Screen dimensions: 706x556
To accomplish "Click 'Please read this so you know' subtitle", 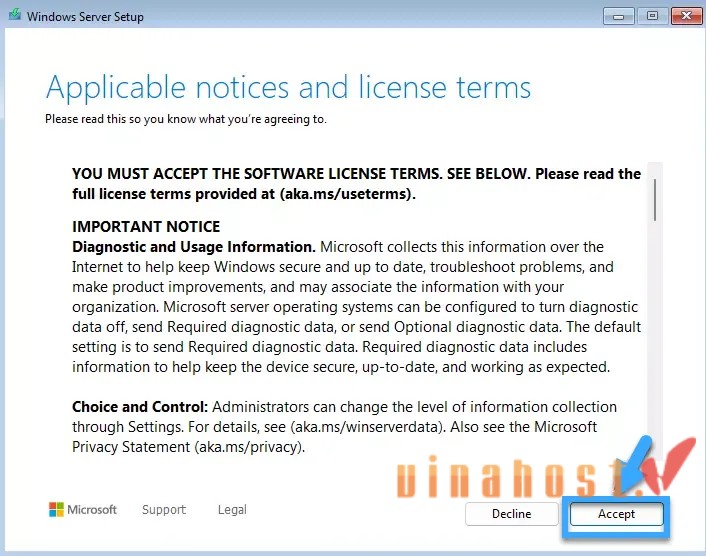I will (x=186, y=119).
